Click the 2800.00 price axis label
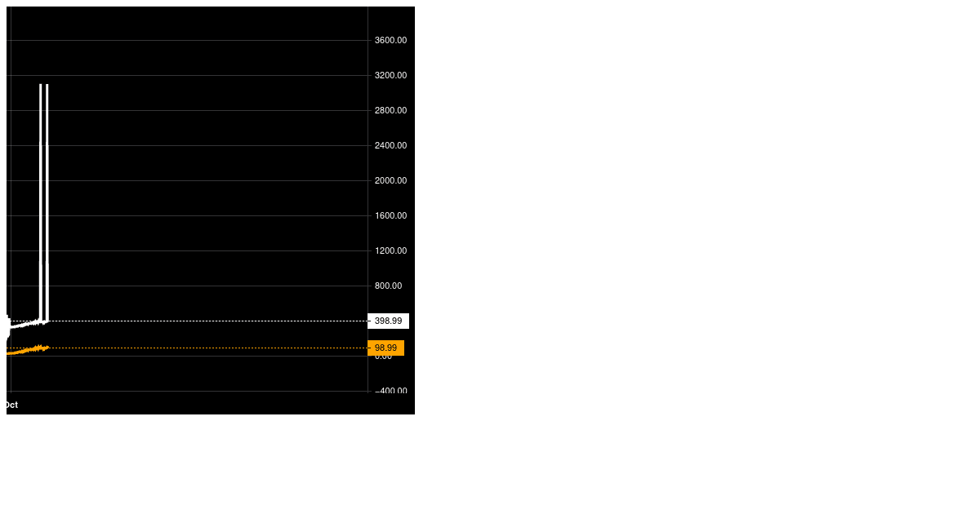The height and width of the screenshot is (514, 980). [x=390, y=110]
